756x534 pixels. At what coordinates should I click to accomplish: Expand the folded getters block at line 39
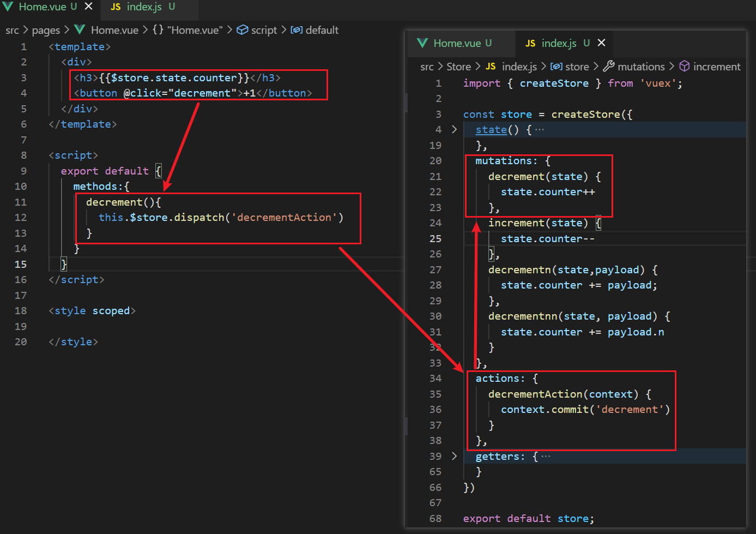(454, 456)
